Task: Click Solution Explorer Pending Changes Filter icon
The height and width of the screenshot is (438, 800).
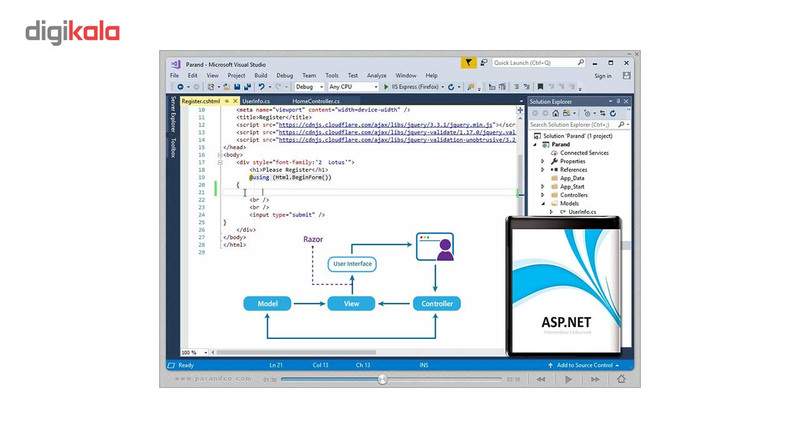Action: pyautogui.click(x=587, y=113)
